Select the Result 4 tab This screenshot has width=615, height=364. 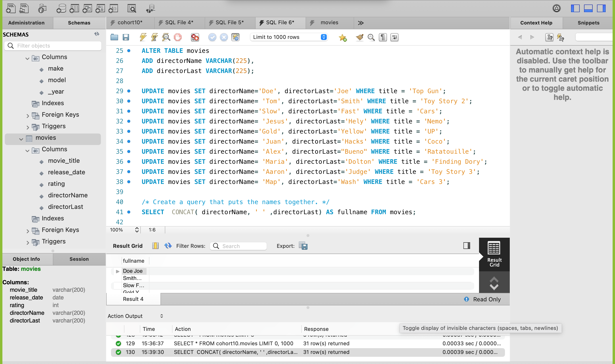click(x=133, y=299)
